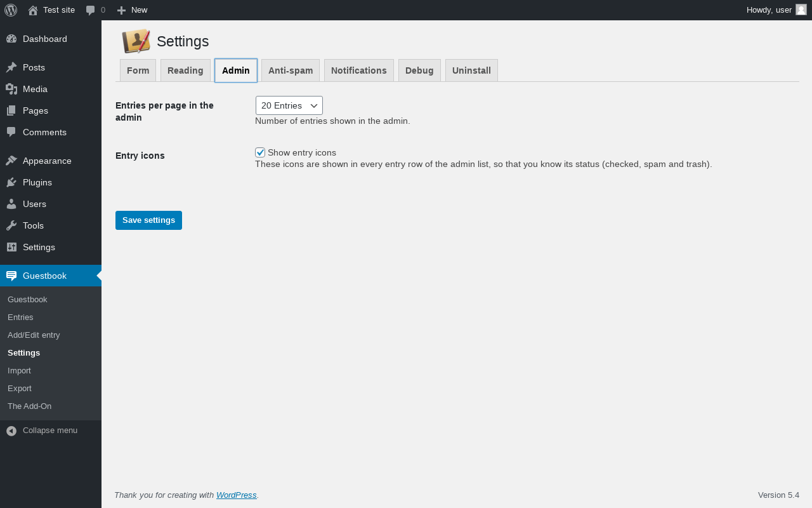The width and height of the screenshot is (812, 508).
Task: Go to Comments in the sidebar
Action: click(x=51, y=132)
